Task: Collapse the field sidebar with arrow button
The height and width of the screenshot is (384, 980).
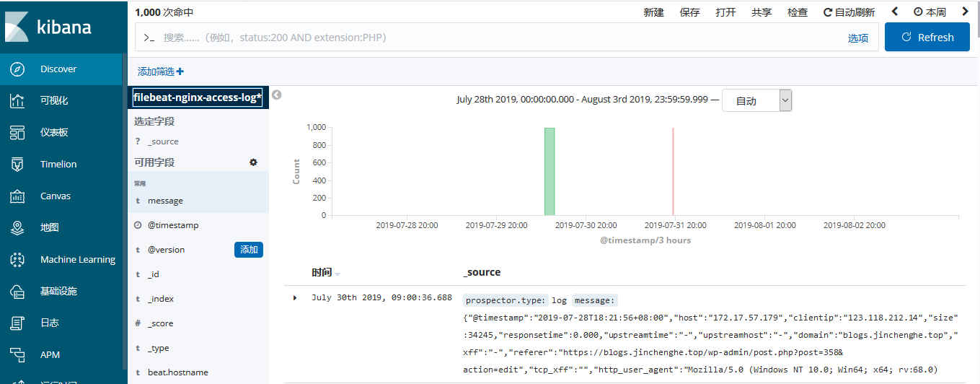Action: coord(276,95)
